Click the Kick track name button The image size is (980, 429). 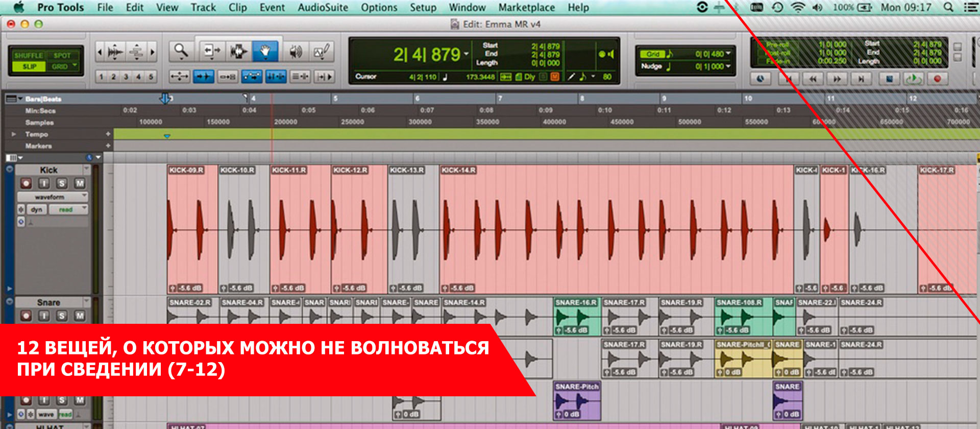49,170
